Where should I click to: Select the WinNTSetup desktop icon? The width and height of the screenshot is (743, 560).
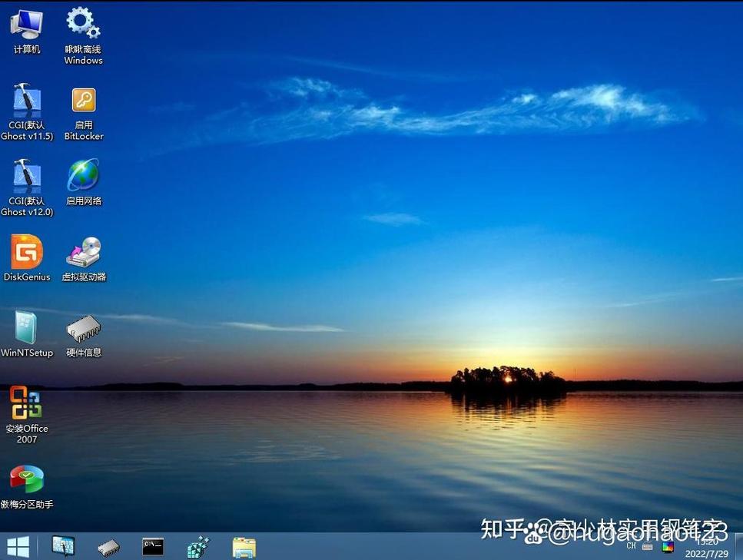[x=27, y=334]
